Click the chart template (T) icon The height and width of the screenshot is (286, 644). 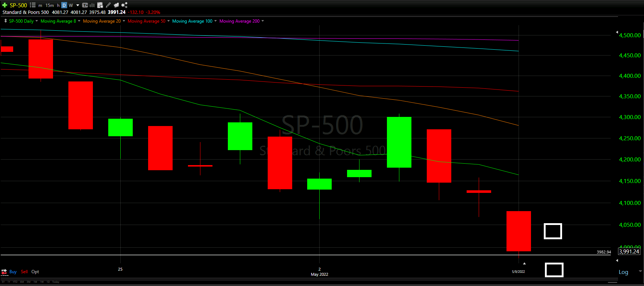[85, 5]
